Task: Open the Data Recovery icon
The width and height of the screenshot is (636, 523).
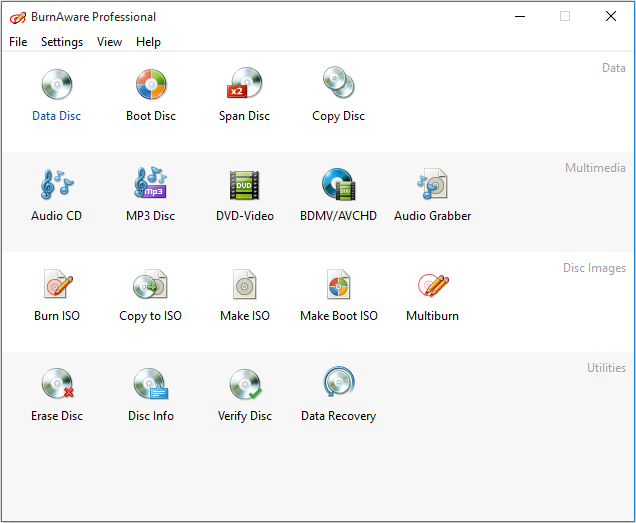Action: 339,381
